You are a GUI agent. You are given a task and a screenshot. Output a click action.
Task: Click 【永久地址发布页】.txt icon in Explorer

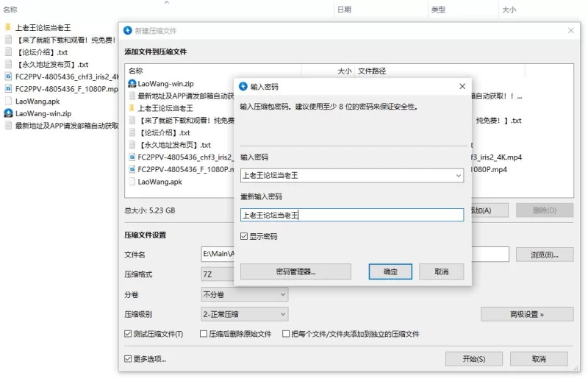pos(8,64)
